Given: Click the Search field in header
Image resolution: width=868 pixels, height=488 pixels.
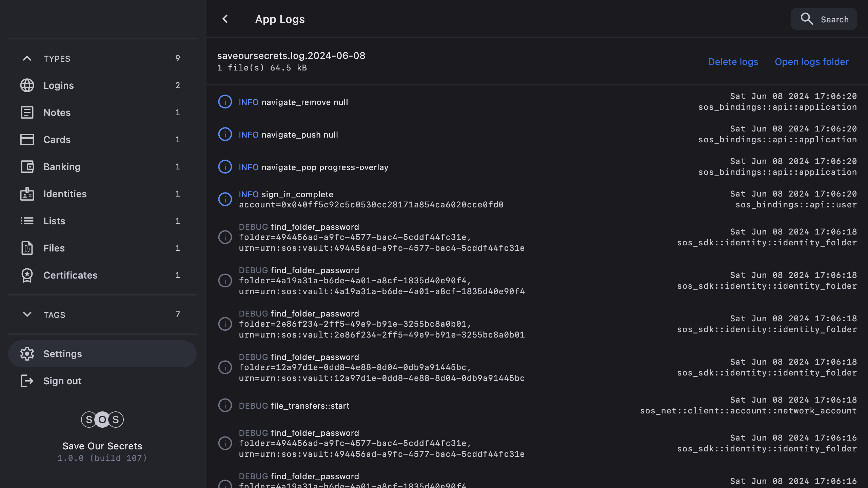Looking at the screenshot, I should point(824,19).
